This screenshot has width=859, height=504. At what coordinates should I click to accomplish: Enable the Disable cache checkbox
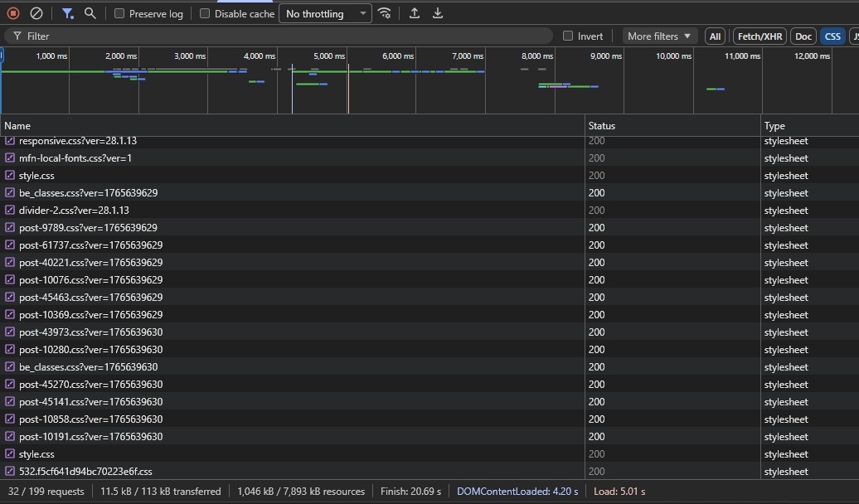click(x=205, y=14)
